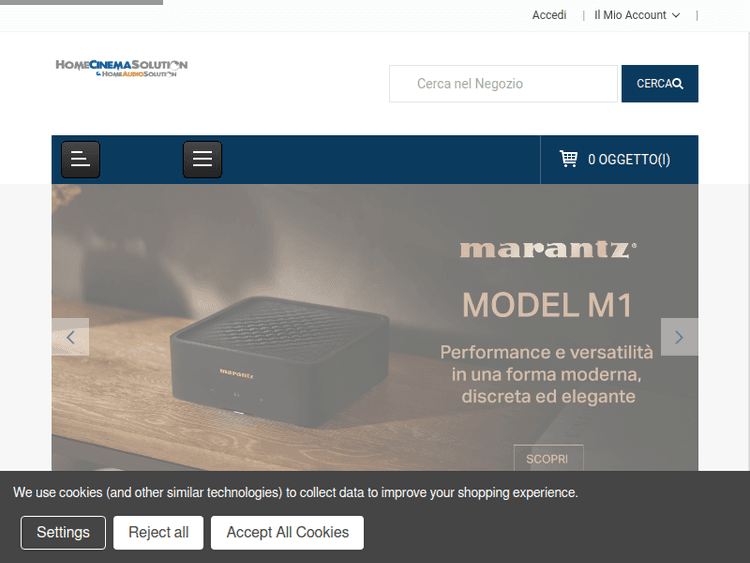Click the Marantz Model M1 product image
750x563 pixels.
click(x=280, y=361)
